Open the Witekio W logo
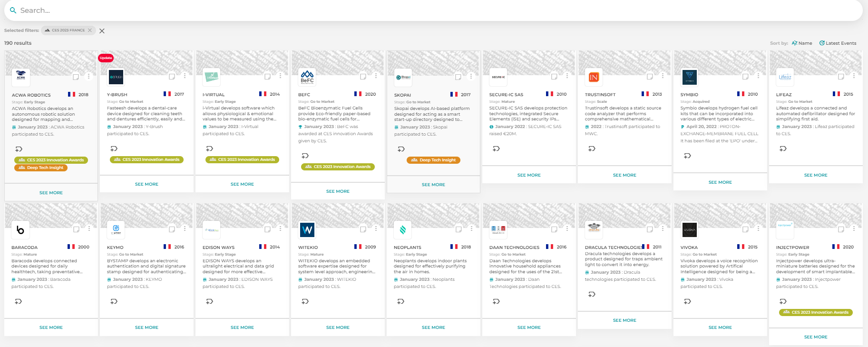The width and height of the screenshot is (868, 347). point(307,230)
